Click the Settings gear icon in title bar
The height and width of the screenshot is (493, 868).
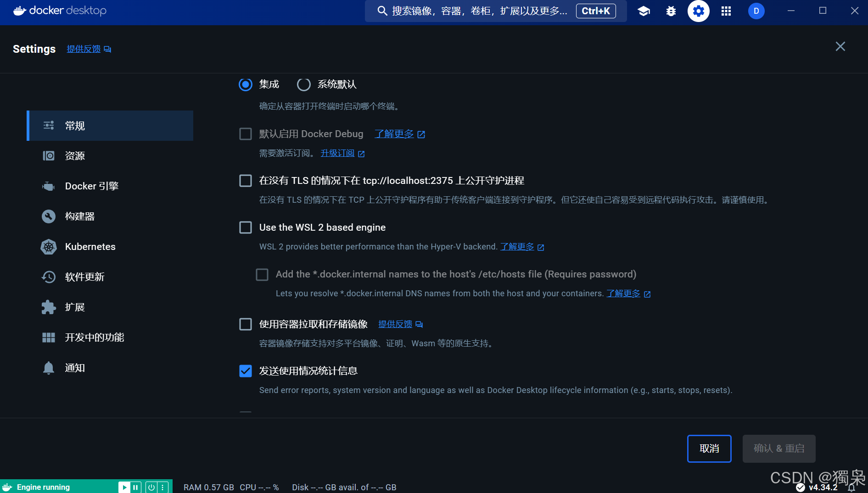click(698, 11)
